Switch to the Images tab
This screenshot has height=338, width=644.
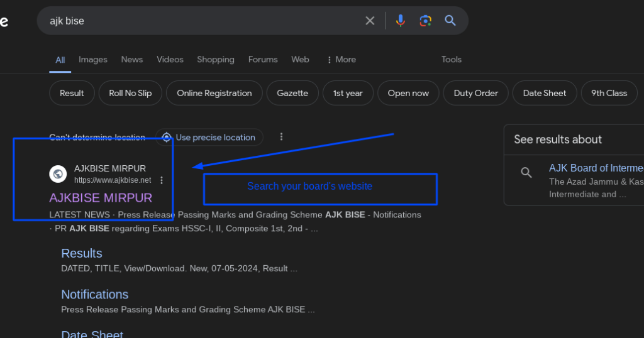point(93,60)
